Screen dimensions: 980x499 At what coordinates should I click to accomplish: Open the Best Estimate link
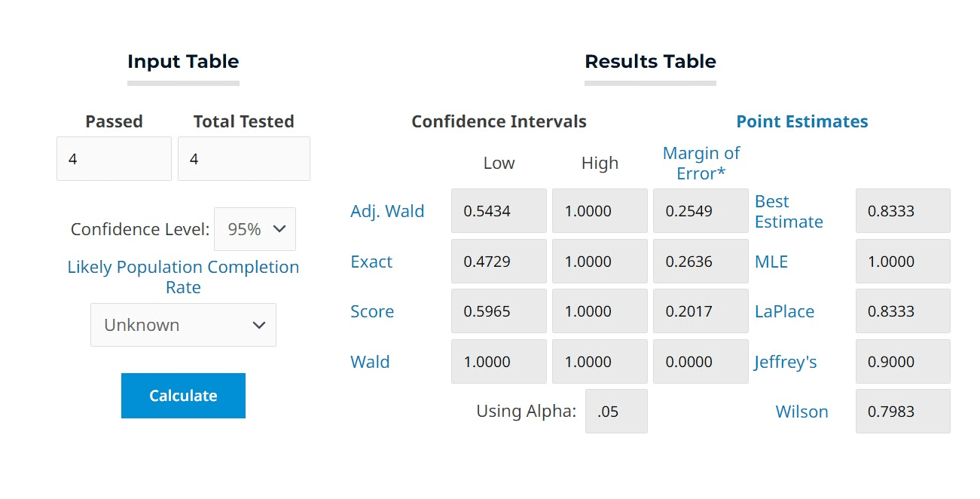[789, 211]
